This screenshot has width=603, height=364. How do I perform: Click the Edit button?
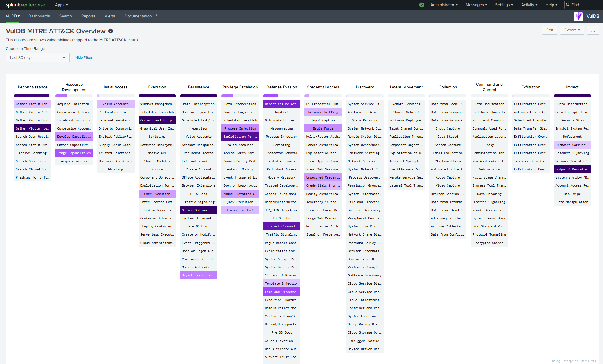click(x=550, y=30)
